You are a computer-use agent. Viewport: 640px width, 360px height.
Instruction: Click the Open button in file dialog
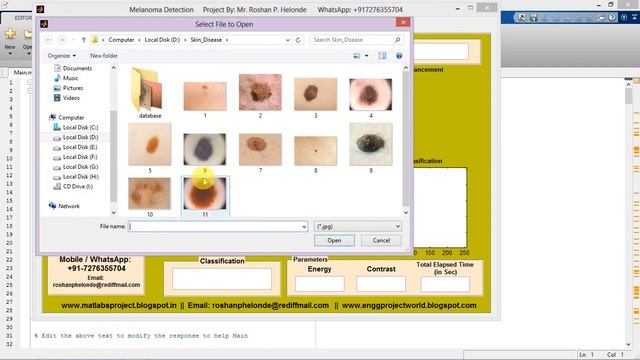334,240
